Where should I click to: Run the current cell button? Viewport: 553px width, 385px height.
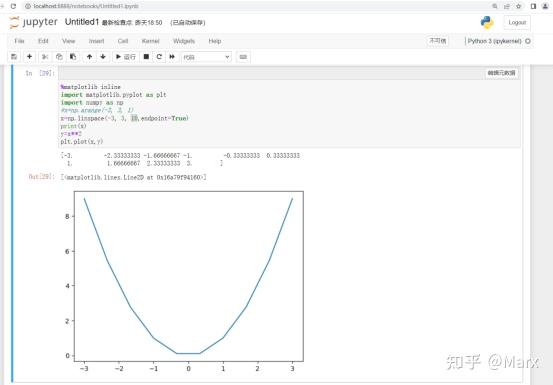126,57
